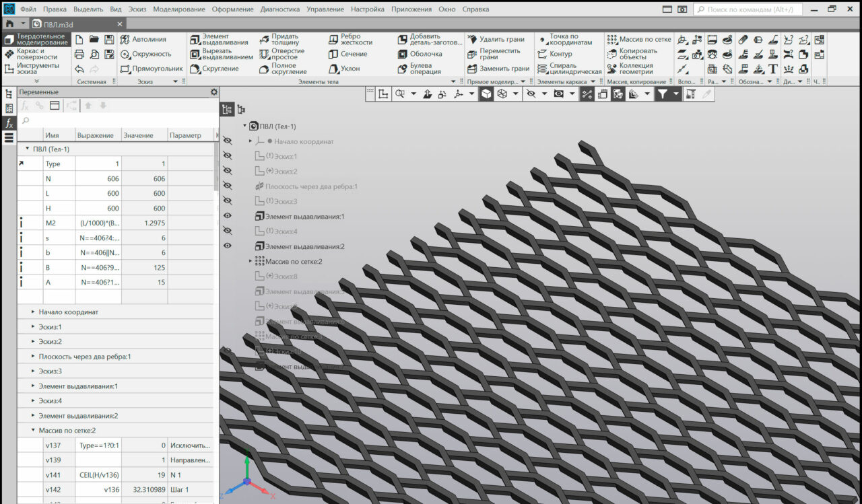Show hidden Начало координат via eye icon
Viewport: 862px width, 504px height.
click(228, 141)
